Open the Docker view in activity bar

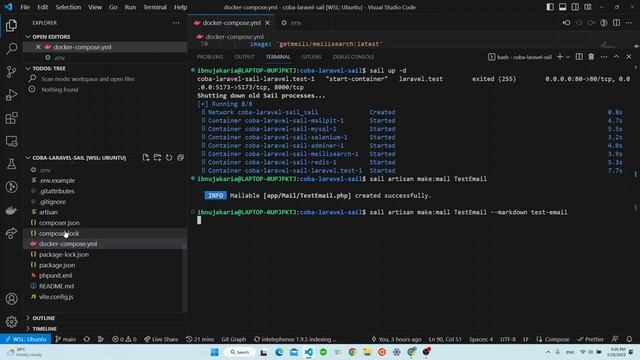[x=11, y=210]
